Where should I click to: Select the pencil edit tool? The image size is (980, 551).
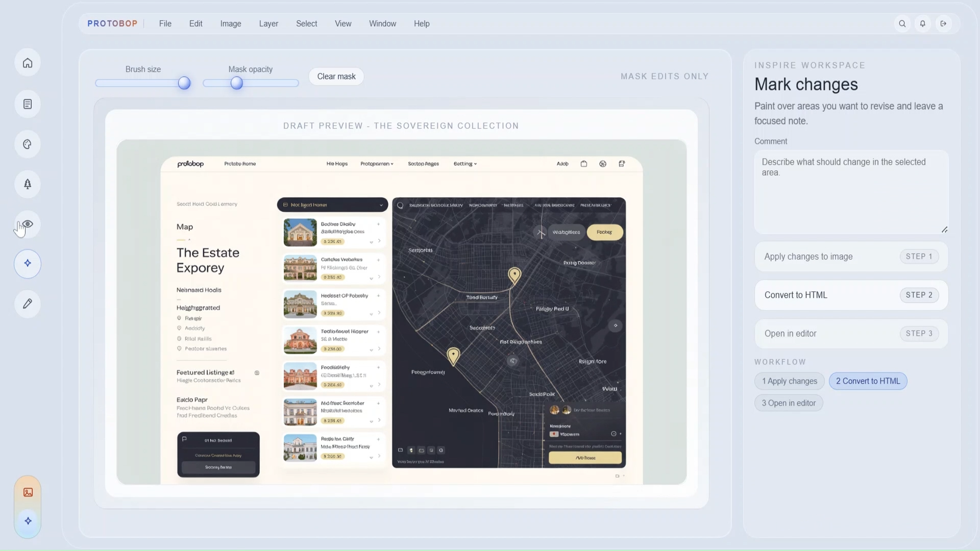click(x=28, y=304)
